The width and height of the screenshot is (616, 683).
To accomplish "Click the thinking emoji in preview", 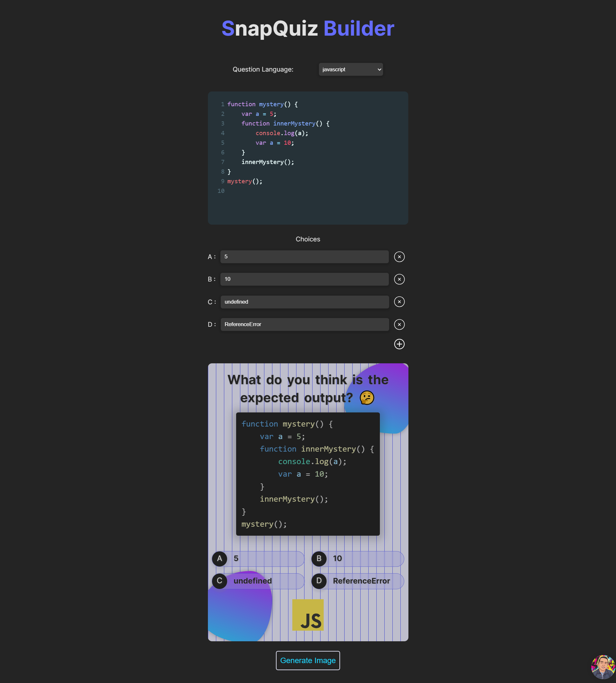I will click(x=367, y=398).
